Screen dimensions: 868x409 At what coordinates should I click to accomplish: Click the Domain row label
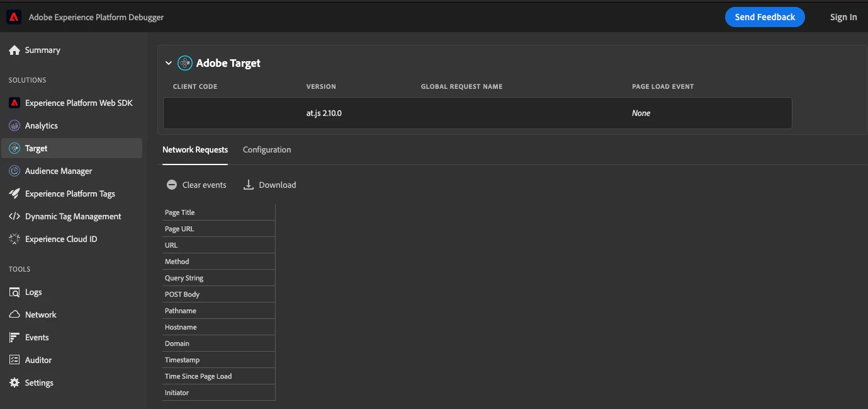point(177,343)
